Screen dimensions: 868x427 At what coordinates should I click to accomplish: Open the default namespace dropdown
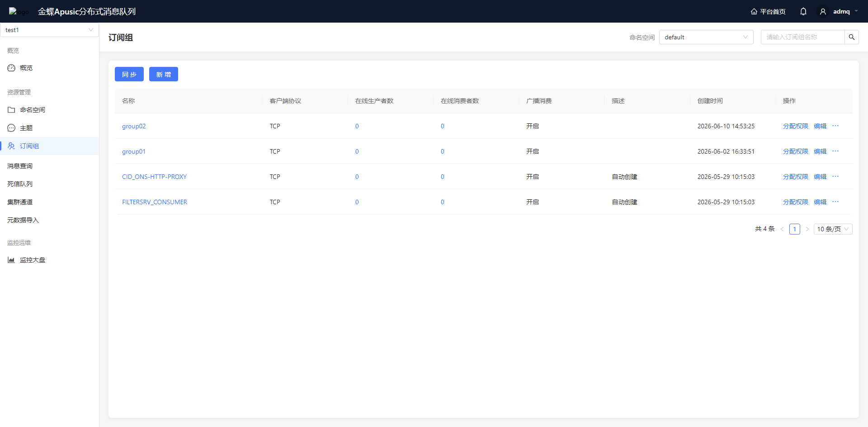[x=706, y=37]
